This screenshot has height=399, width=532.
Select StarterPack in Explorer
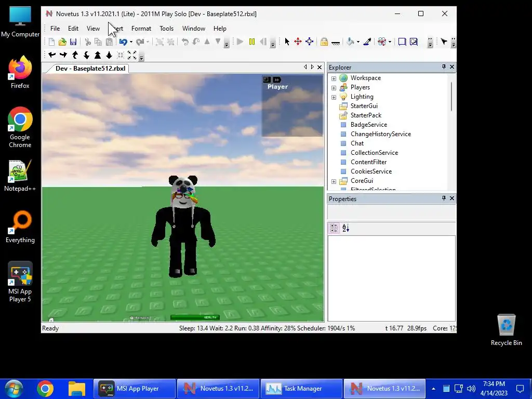point(366,115)
